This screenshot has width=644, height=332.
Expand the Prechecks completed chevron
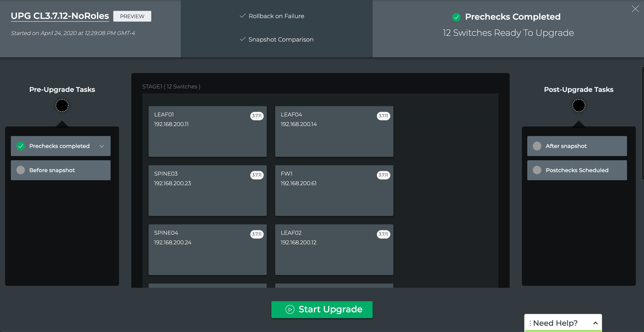[102, 146]
